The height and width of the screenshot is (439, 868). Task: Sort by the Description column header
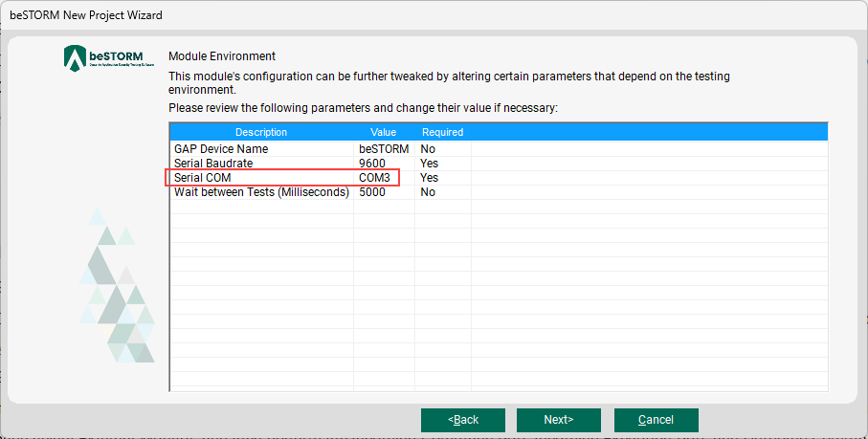pos(261,132)
